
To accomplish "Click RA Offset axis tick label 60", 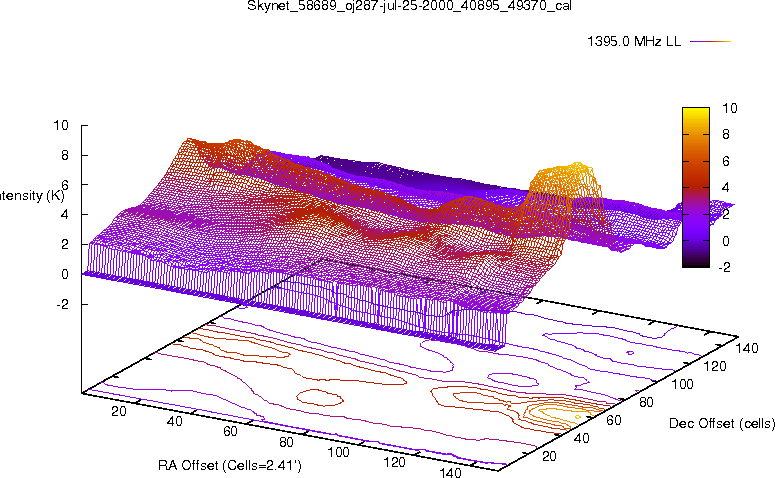I will pos(230,432).
